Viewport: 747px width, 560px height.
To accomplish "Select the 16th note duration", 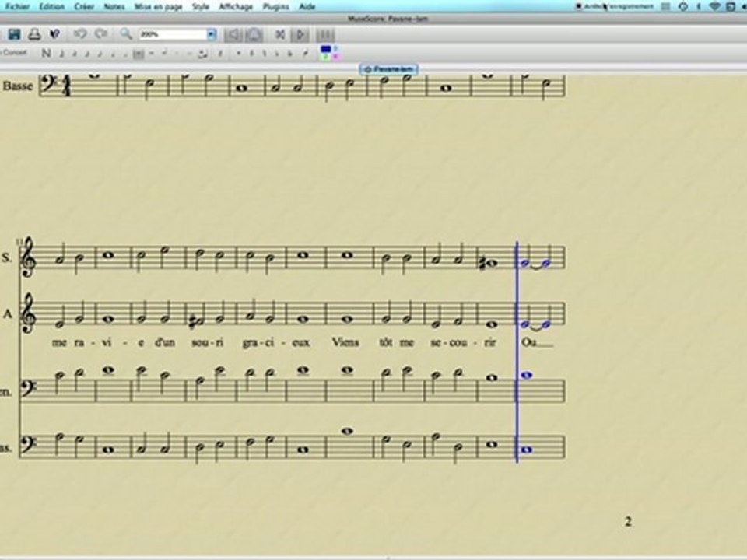I will pos(87,54).
